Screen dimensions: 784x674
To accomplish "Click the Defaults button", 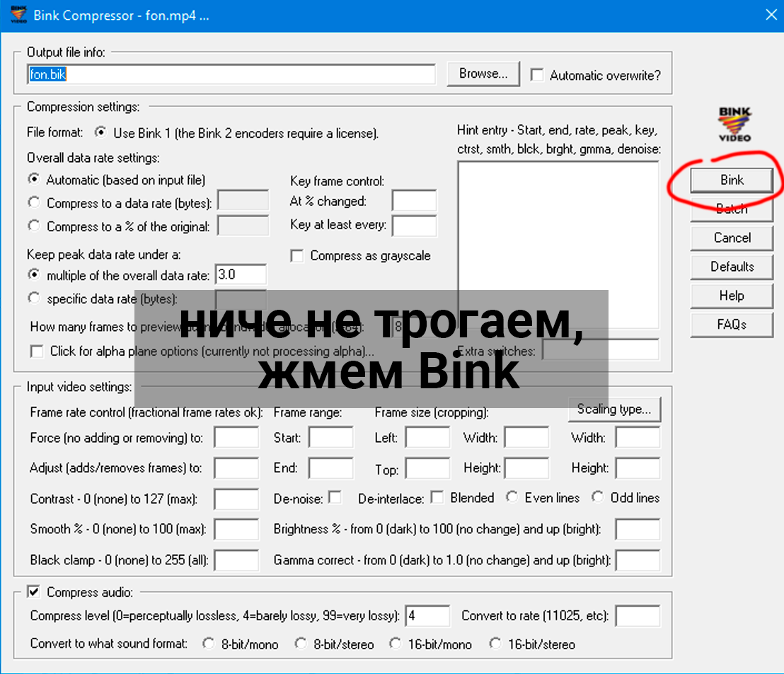I will point(732,267).
